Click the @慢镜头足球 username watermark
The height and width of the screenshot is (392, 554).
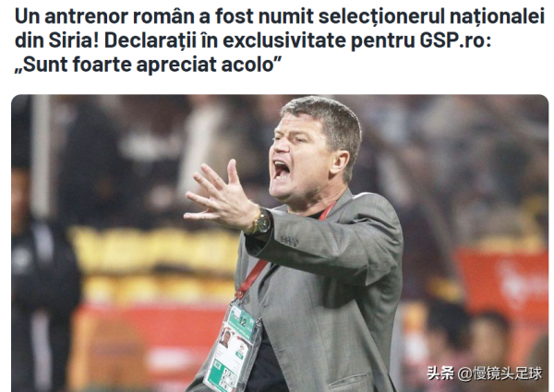tap(500, 374)
